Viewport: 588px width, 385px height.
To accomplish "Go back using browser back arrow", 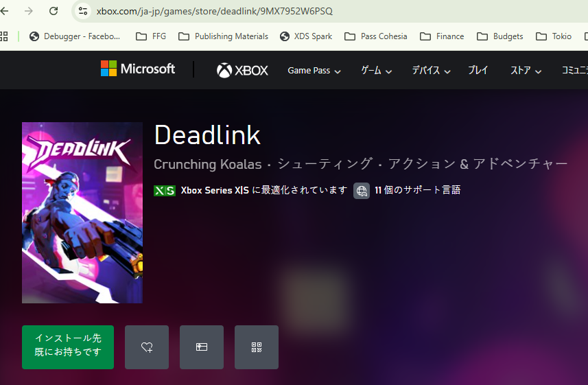I will click(4, 11).
